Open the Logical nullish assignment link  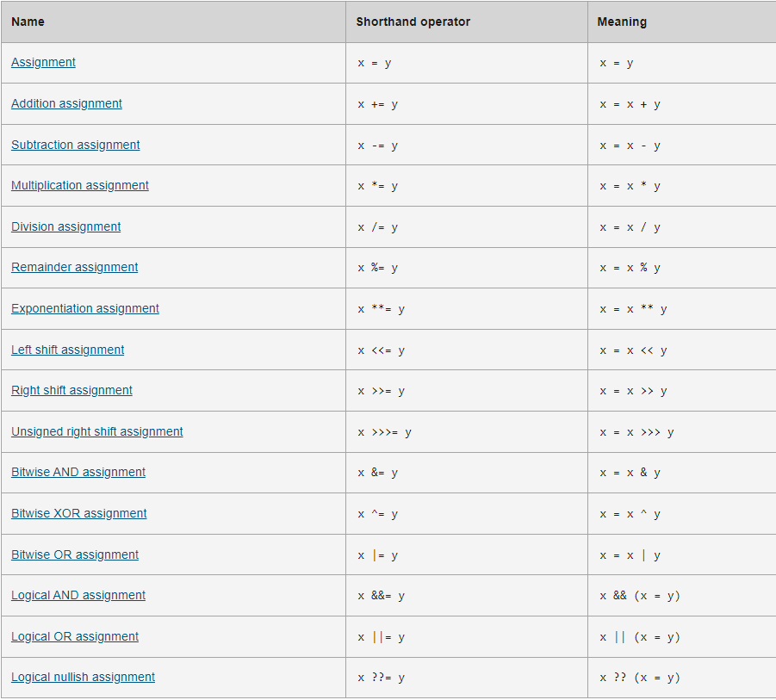(83, 677)
